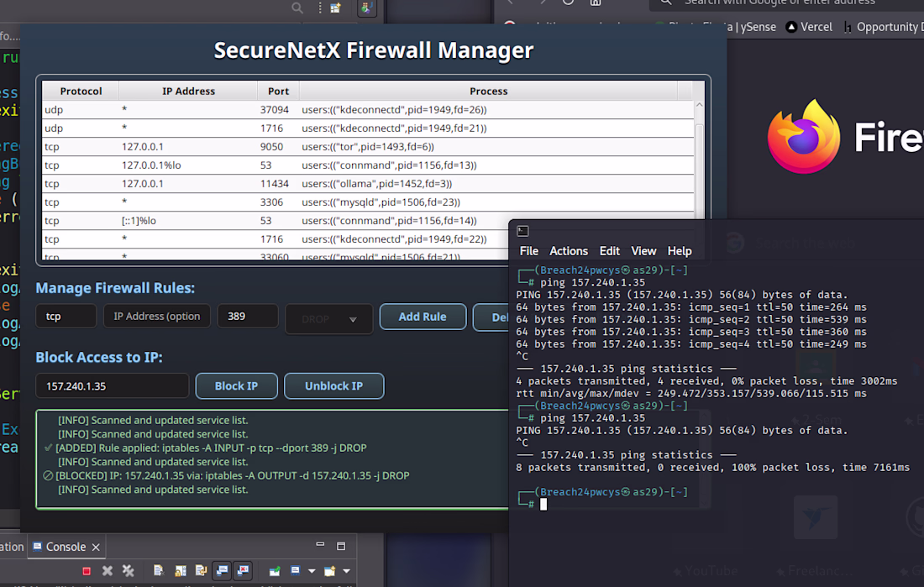Click the scroll-up arrow of the services table
This screenshot has height=587, width=924.
point(700,105)
